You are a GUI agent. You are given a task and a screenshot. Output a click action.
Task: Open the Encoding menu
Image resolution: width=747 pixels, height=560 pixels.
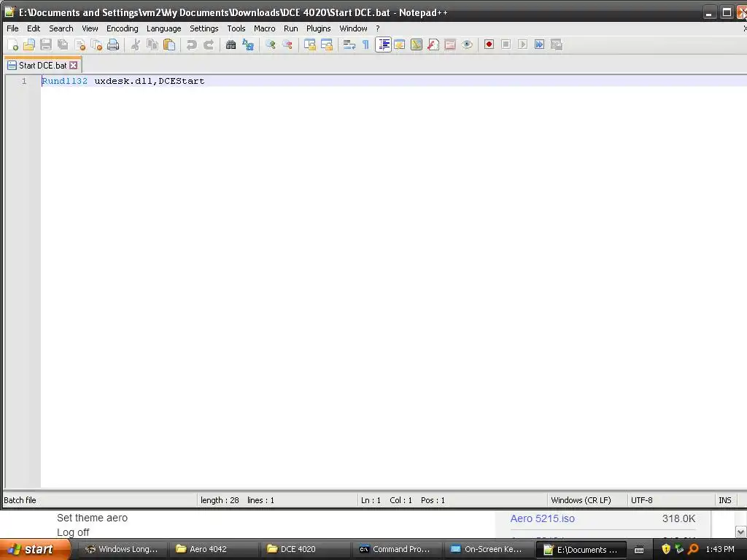click(x=122, y=28)
